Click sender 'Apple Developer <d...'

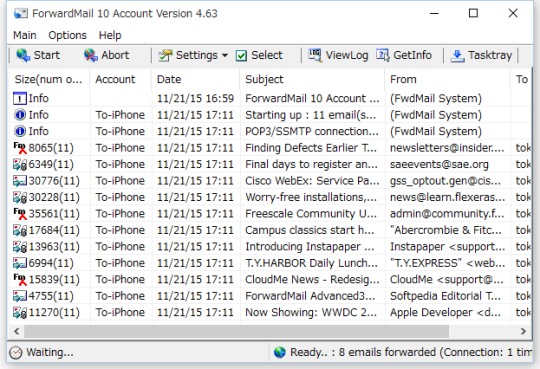pos(445,312)
